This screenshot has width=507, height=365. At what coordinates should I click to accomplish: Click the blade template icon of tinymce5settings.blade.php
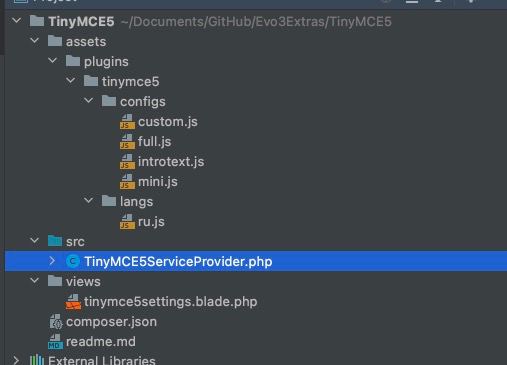[x=73, y=302]
